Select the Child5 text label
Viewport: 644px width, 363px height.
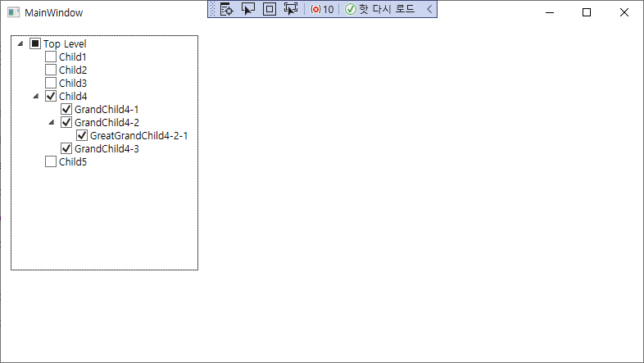coord(73,161)
